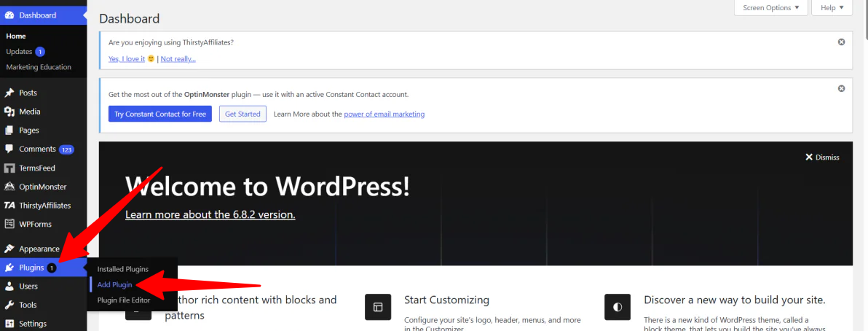Click the Dashboard page title
The image size is (868, 331).
click(x=130, y=18)
